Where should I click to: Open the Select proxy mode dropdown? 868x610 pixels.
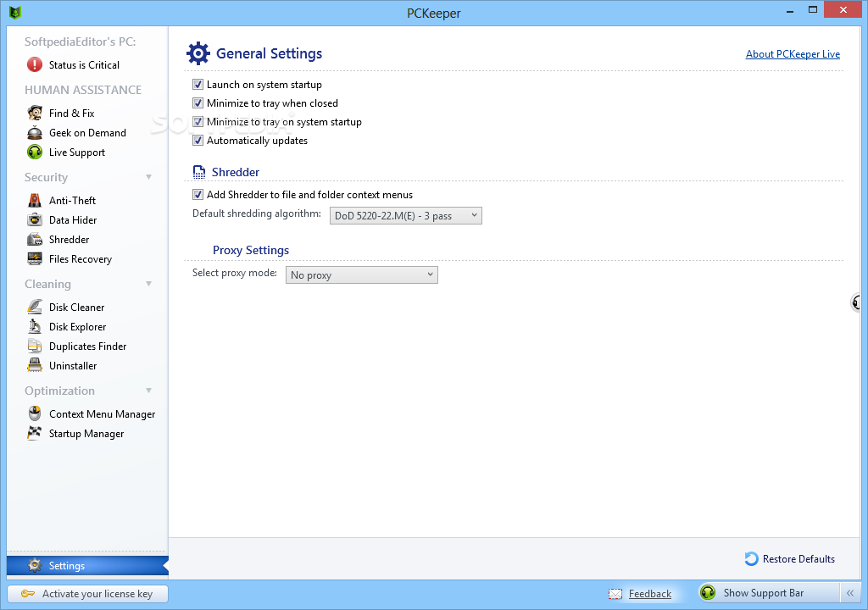click(361, 275)
